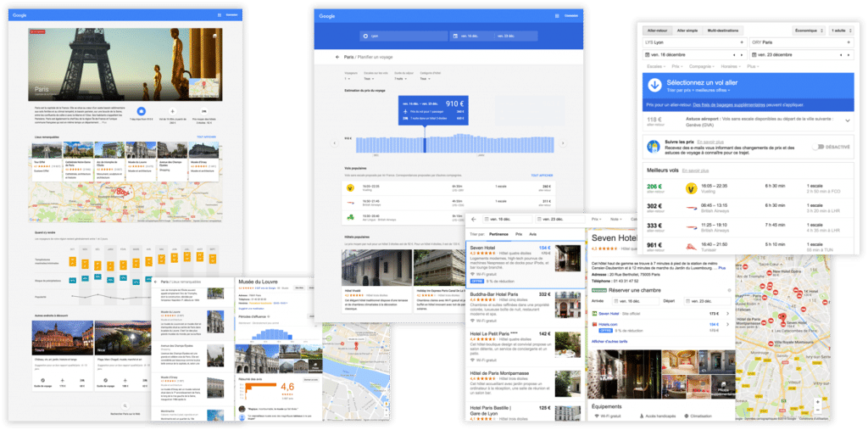Click the Aer Lingus shamrock logo
Viewport: 868px width, 430px height.
point(350,216)
